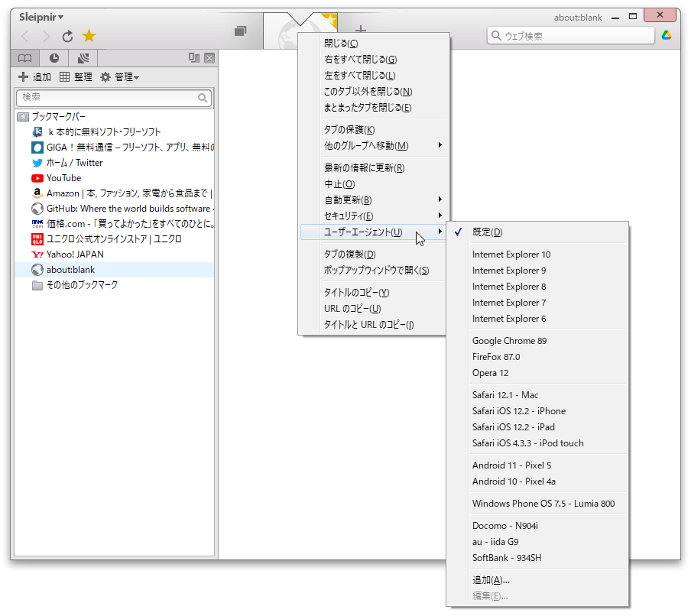Choose 閉じる(C) from tab menu
Screen dimensions: 691x616
point(373,44)
